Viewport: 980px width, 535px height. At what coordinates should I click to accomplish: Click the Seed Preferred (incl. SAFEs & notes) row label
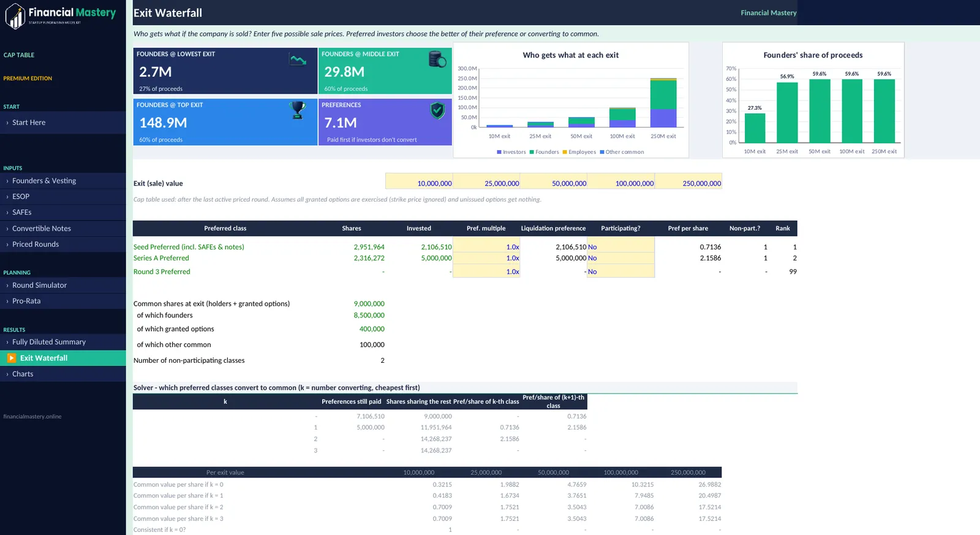pyautogui.click(x=189, y=247)
